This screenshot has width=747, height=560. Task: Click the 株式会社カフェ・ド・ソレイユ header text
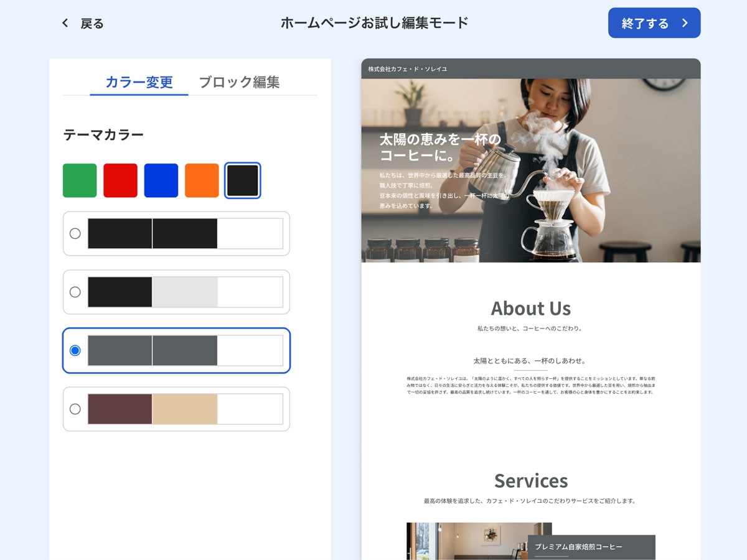tap(407, 69)
